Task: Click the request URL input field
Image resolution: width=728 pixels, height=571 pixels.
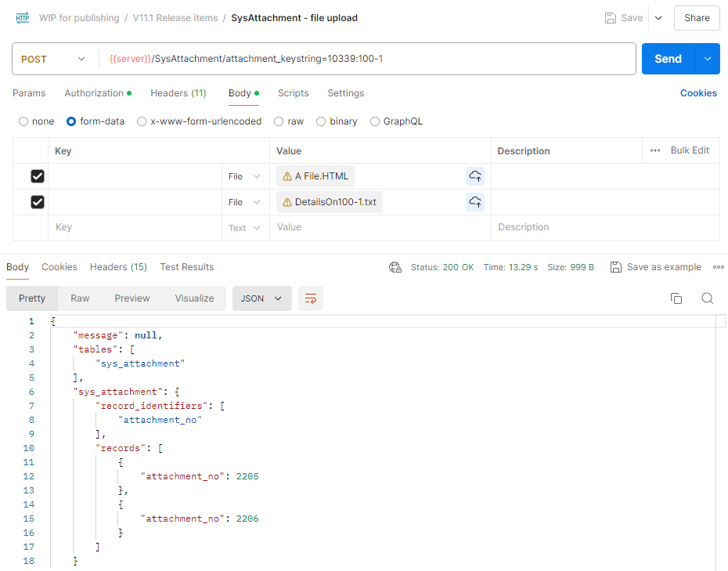Action: [368, 59]
